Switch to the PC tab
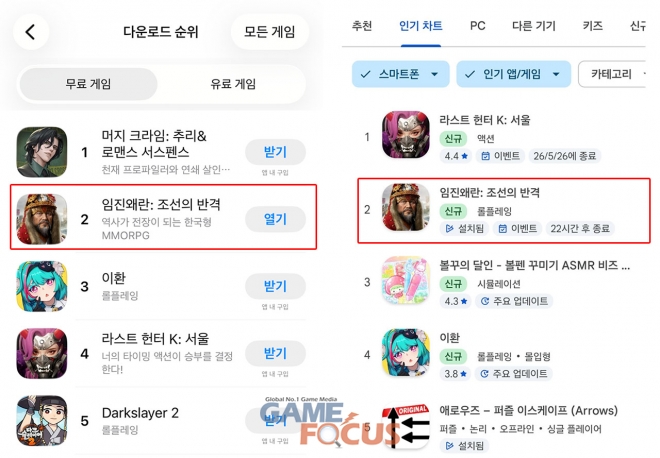660x458 pixels. pos(477,26)
